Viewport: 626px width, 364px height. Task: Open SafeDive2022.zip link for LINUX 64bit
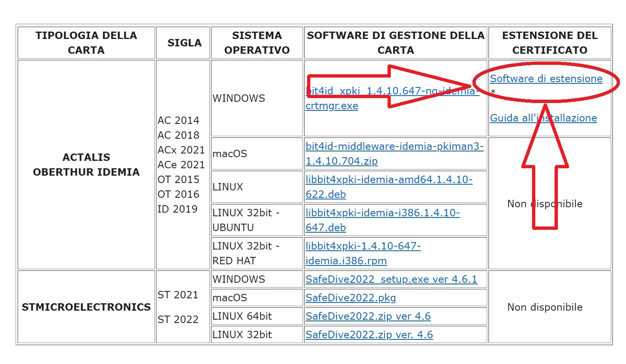(x=368, y=316)
